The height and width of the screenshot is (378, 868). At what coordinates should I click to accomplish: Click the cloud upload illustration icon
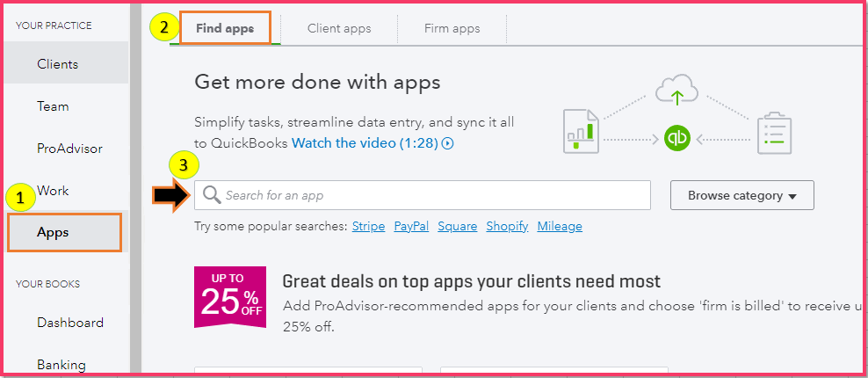[x=676, y=91]
